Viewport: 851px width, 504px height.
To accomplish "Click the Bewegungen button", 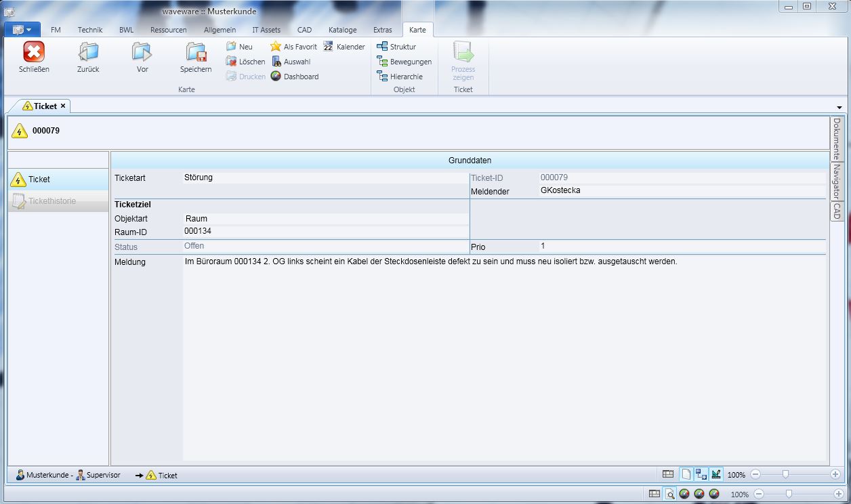I will pyautogui.click(x=404, y=62).
